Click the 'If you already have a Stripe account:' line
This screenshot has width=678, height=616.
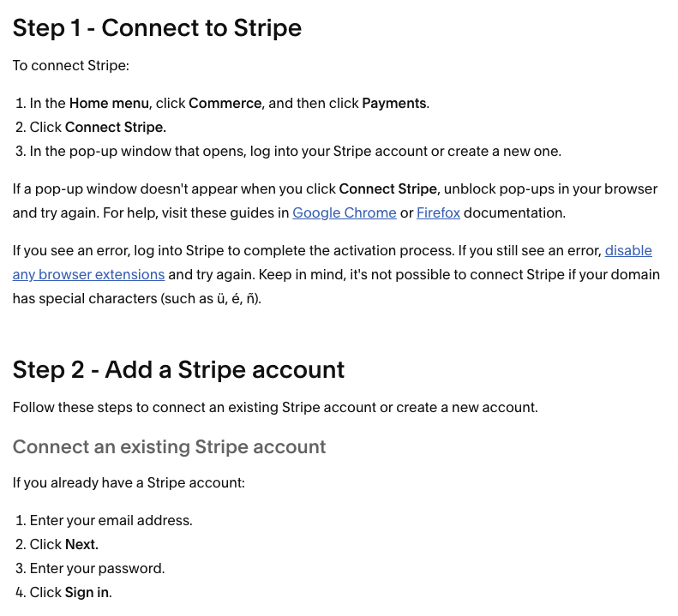[x=129, y=483]
